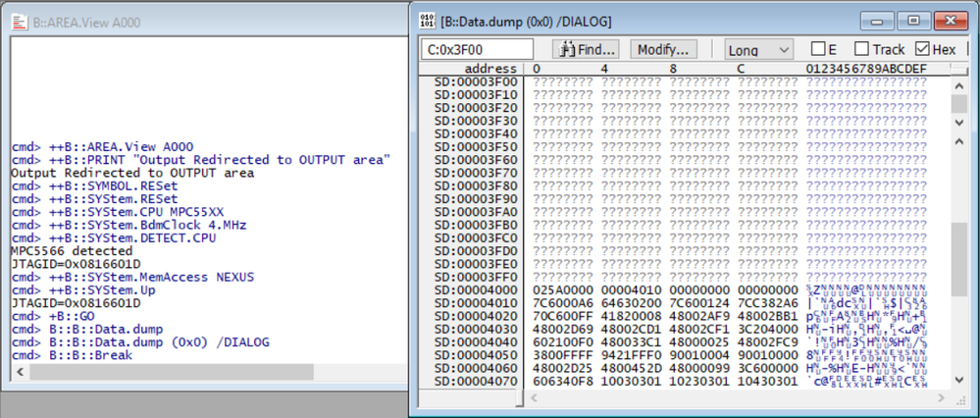Select address row SD:00003FF0
Viewport: 980px width, 418px height.
coord(476,277)
